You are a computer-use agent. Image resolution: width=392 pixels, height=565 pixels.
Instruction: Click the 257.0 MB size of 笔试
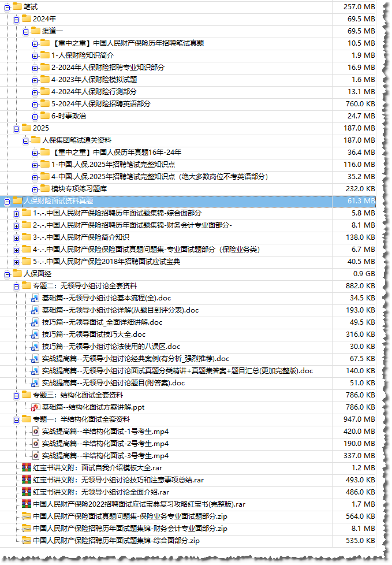(359, 7)
